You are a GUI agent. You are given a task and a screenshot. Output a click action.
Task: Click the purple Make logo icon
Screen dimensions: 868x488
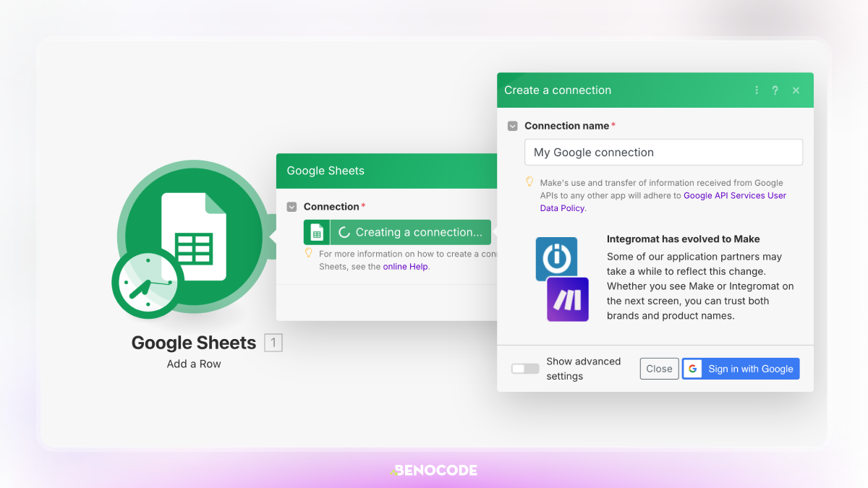(568, 299)
